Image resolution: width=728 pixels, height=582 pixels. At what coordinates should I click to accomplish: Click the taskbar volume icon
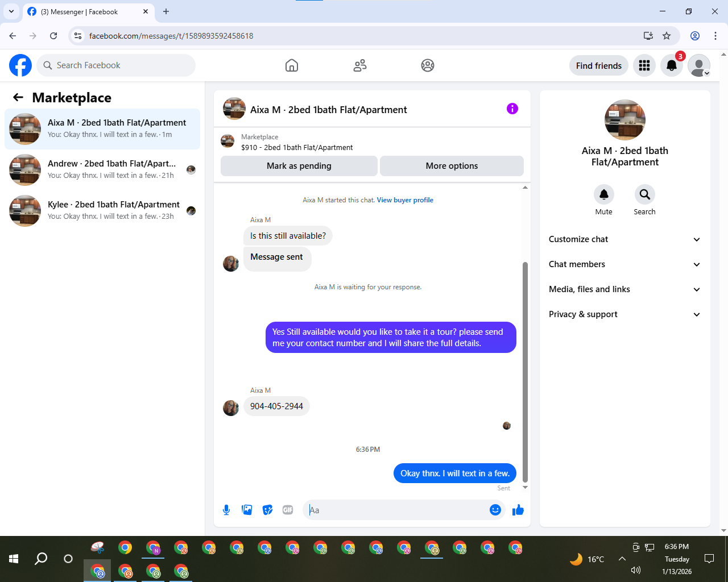(636, 570)
